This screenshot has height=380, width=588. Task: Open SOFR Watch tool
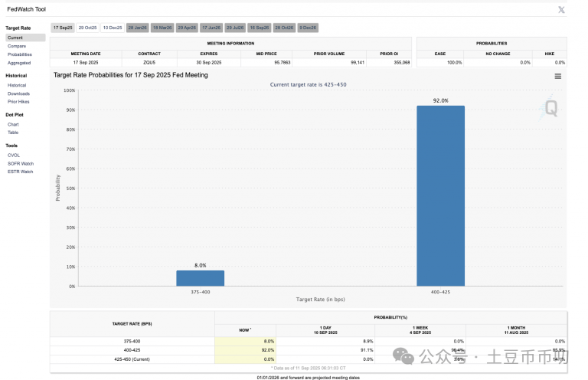click(21, 163)
